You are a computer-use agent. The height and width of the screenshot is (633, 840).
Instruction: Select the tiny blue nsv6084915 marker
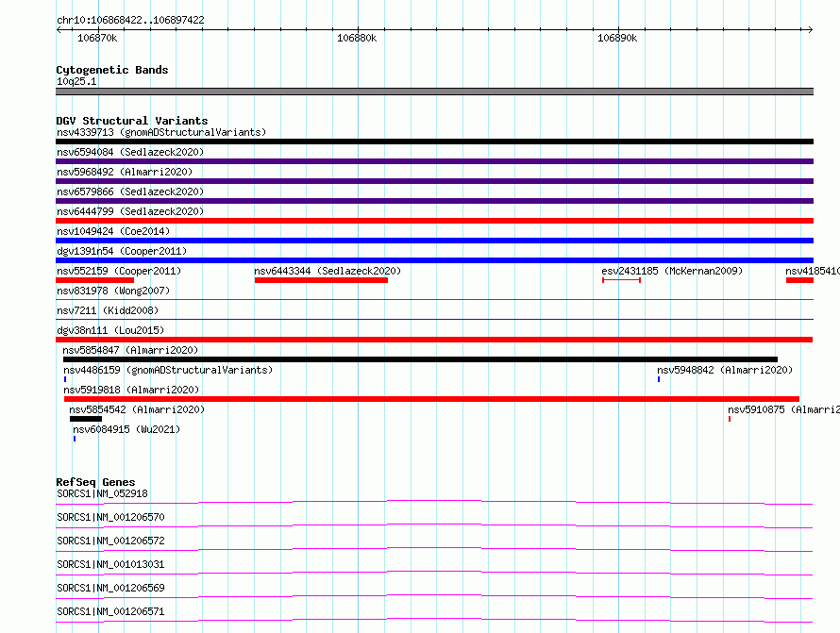pos(75,439)
